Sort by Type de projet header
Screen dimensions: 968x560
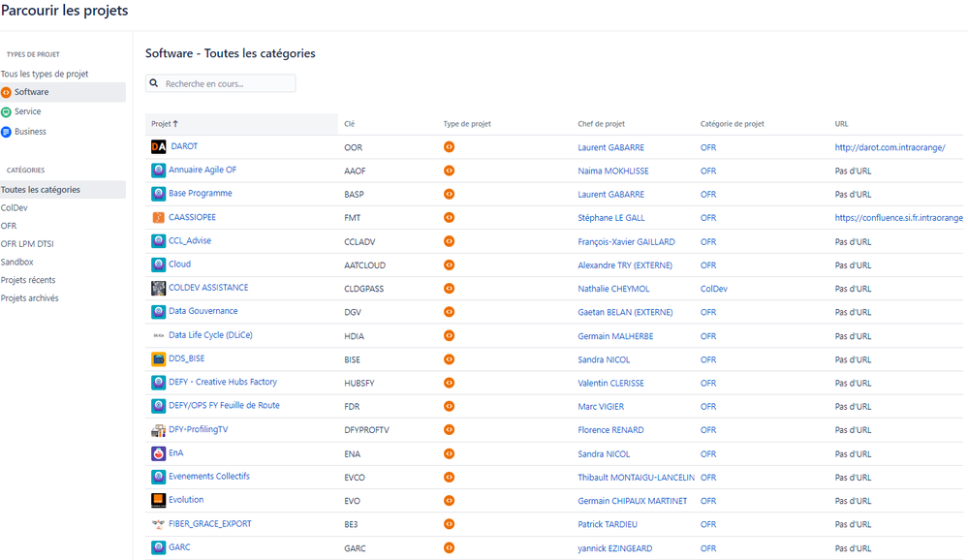click(x=467, y=123)
